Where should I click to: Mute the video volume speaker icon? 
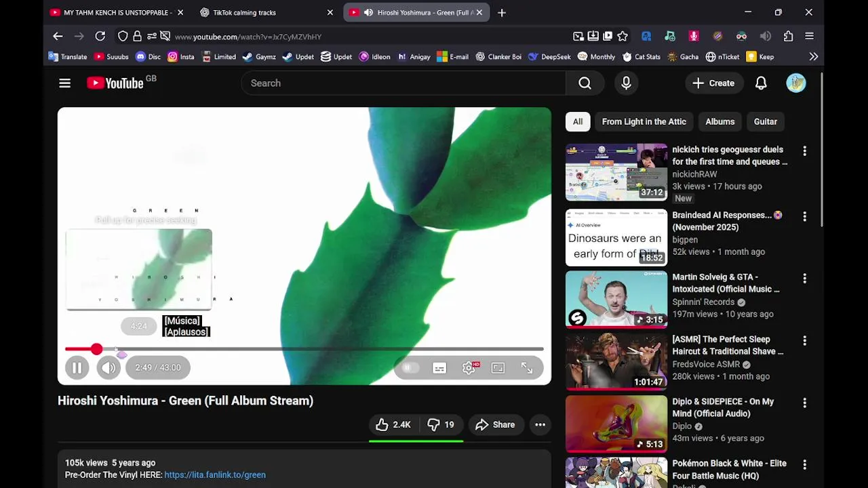[108, 367]
